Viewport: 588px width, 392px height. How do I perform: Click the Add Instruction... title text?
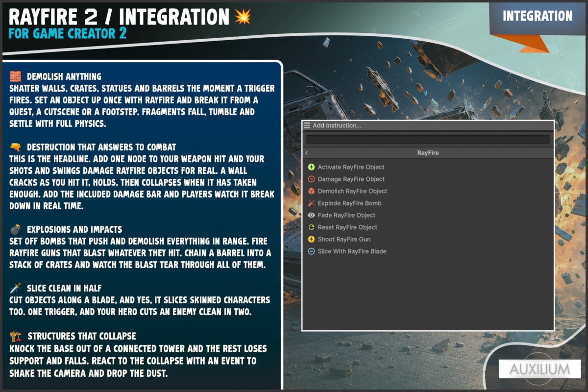[337, 125]
